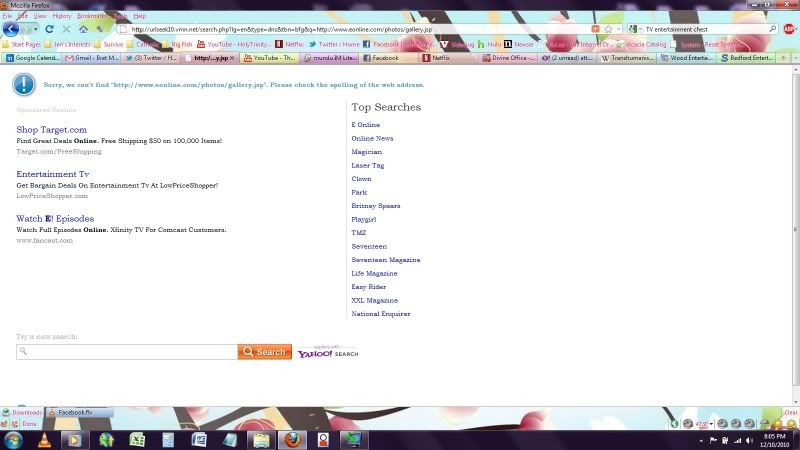Open the Twitter / Home bookmark
Image resolution: width=800 pixels, height=450 pixels.
[x=334, y=44]
